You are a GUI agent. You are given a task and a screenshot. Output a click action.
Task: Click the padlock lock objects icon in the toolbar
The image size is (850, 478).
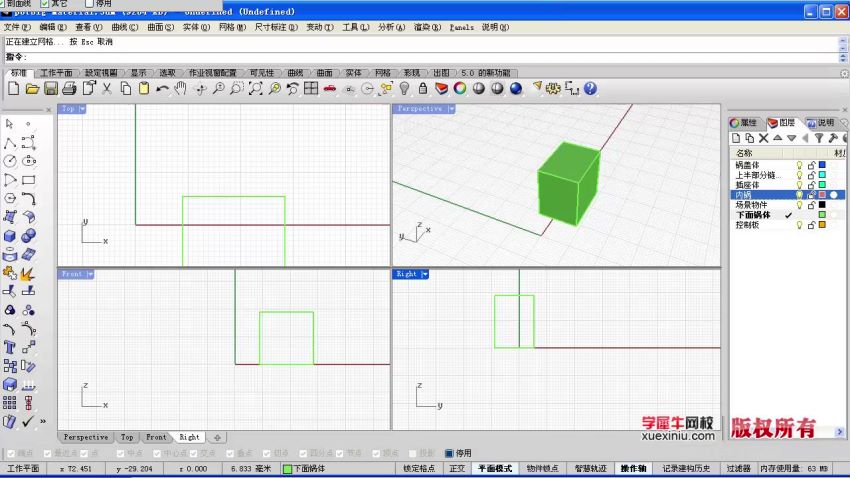pyautogui.click(x=423, y=88)
